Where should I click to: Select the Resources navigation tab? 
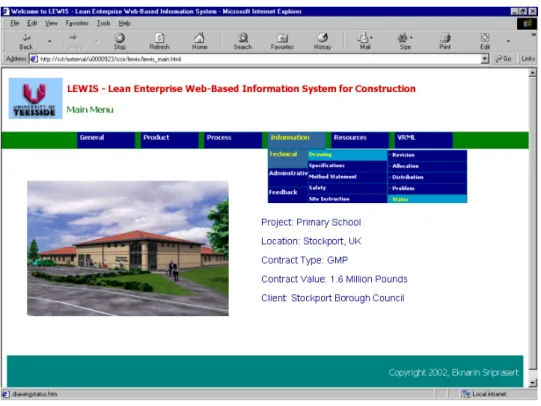coord(360,140)
